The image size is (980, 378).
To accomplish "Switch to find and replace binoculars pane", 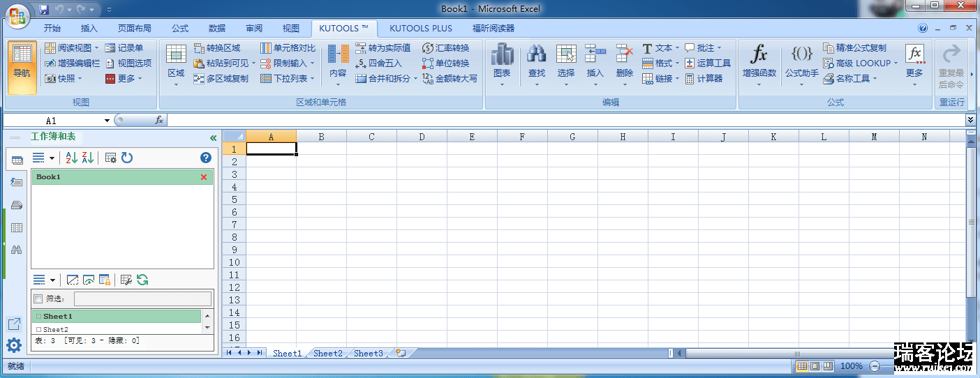I will pos(17,249).
